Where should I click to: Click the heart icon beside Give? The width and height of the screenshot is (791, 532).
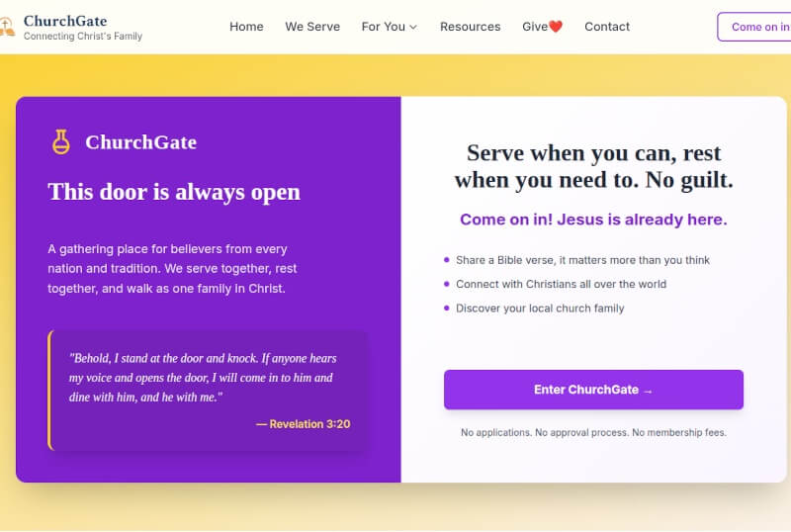[x=556, y=27]
